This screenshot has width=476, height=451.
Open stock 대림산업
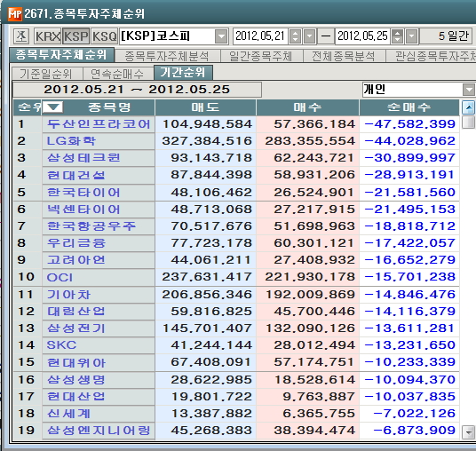click(x=99, y=312)
